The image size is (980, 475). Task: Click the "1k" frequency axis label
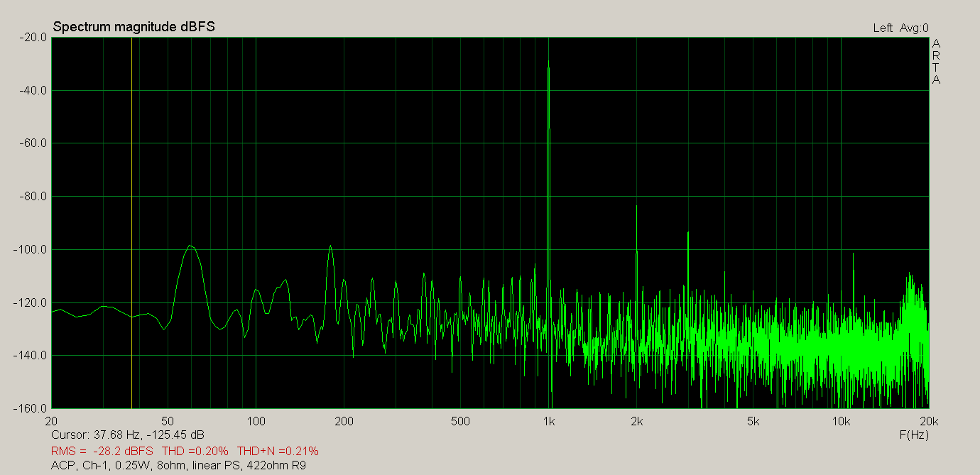click(x=548, y=421)
